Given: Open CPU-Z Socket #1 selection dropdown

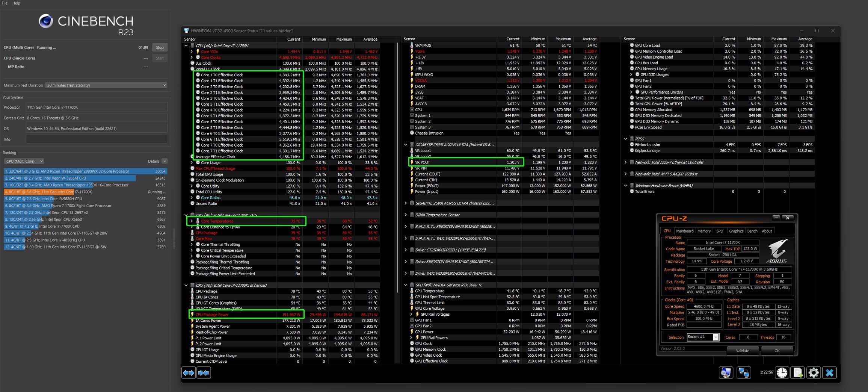Looking at the screenshot, I should tap(716, 337).
